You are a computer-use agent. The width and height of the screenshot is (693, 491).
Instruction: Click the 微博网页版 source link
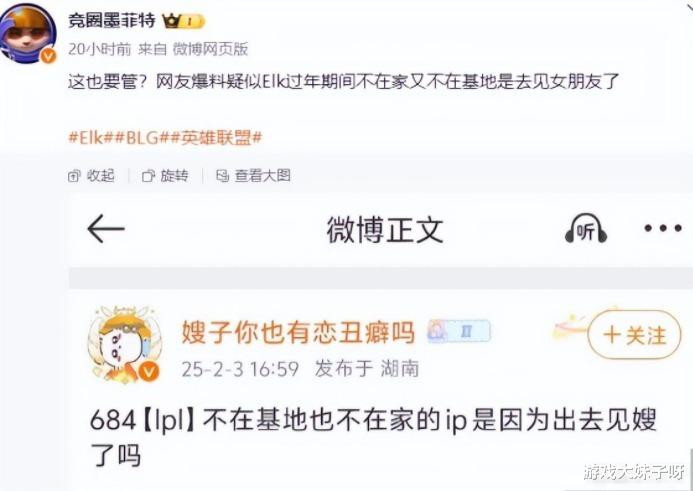210,49
